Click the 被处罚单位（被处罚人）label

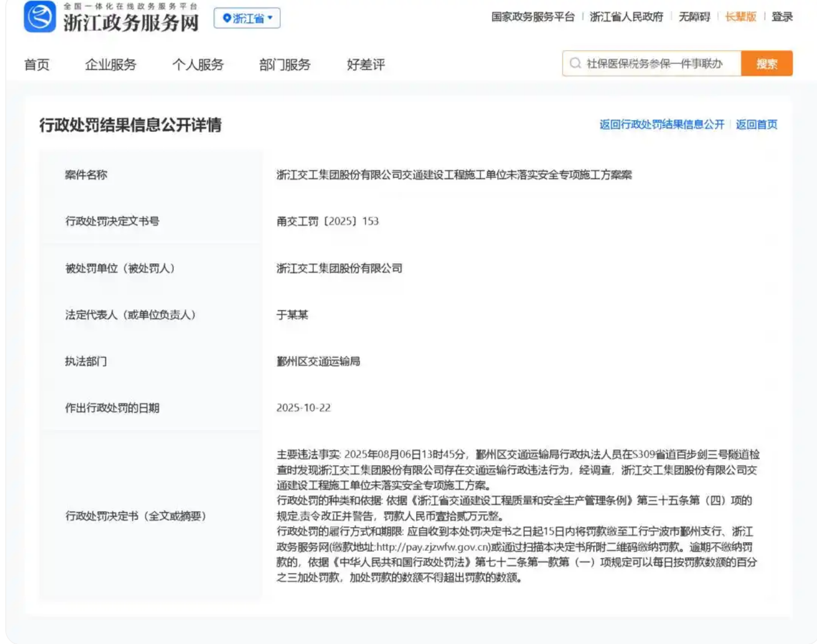(120, 269)
